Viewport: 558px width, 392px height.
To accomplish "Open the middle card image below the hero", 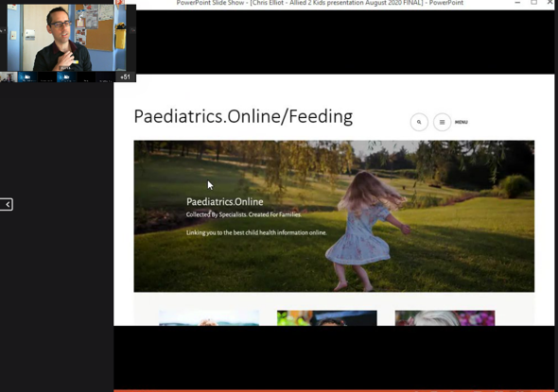I will coord(326,317).
